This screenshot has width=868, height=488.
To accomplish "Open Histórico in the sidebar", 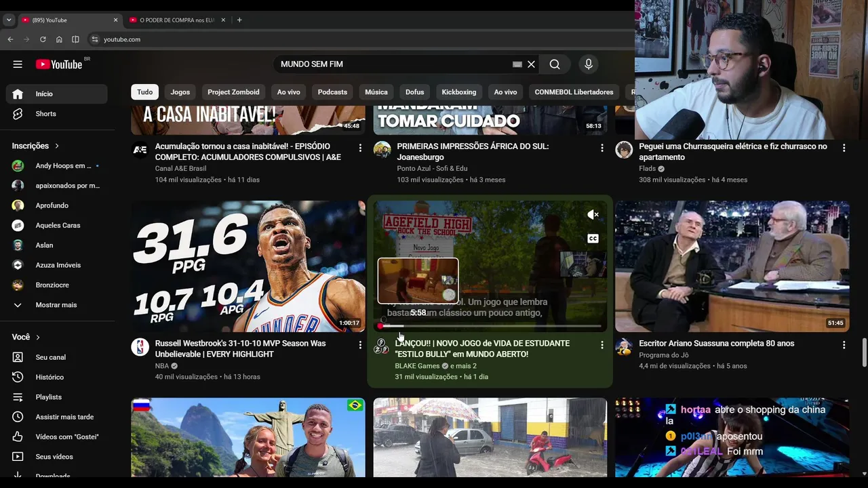I will (56, 377).
